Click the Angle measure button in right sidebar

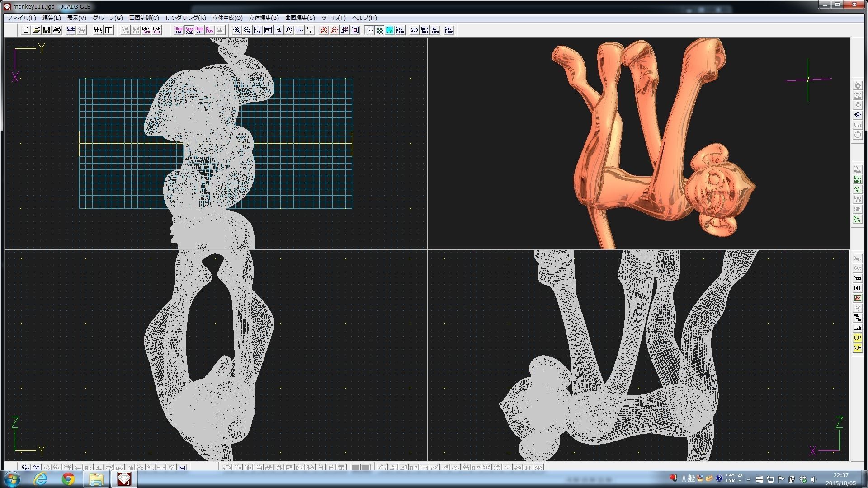pos(858,189)
